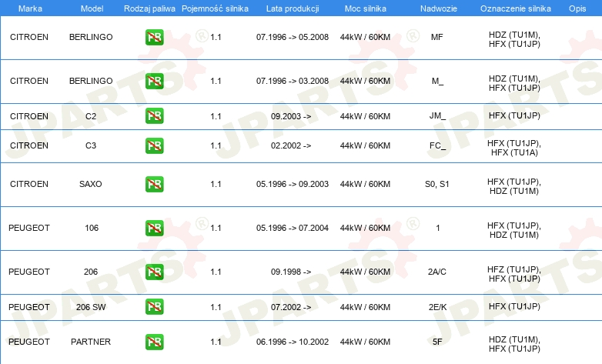Click the PEUGEOT cell in the PARTNER row
The width and height of the screenshot is (602, 364).
29,342
